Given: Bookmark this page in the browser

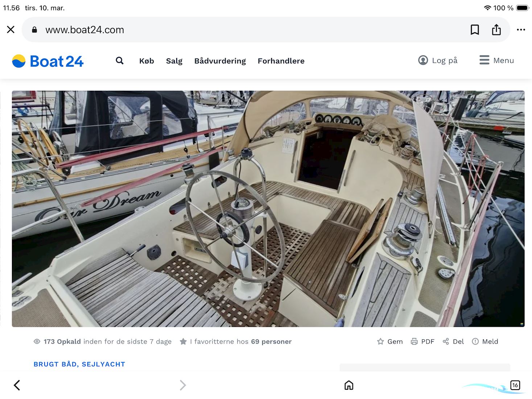Looking at the screenshot, I should pos(474,30).
